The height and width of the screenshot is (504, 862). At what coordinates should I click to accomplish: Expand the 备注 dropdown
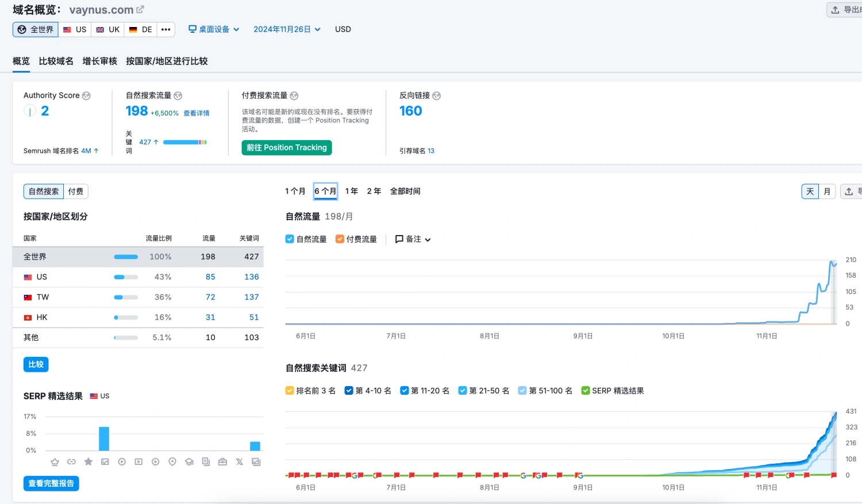point(413,239)
